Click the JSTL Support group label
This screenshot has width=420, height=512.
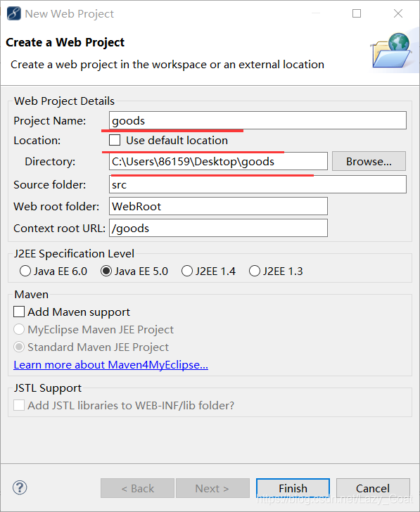pos(48,388)
